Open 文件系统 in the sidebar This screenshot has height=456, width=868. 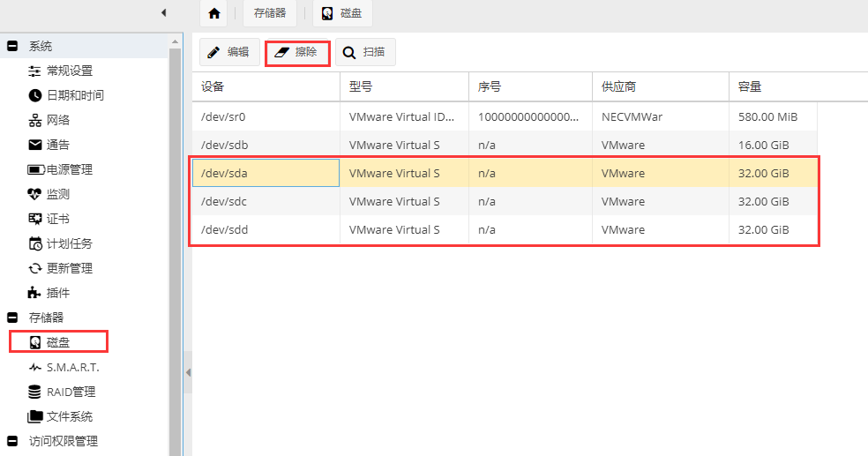pyautogui.click(x=69, y=416)
